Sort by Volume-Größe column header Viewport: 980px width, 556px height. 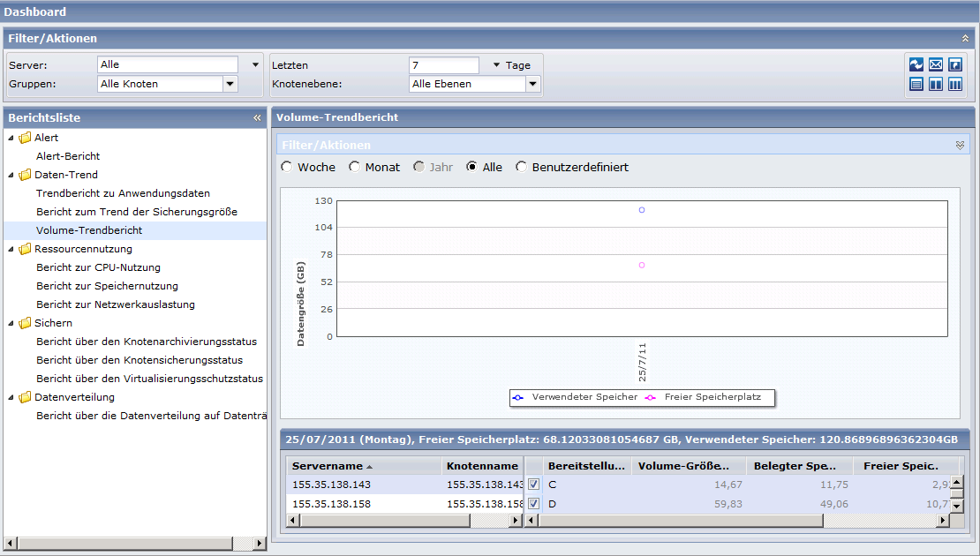tap(689, 466)
